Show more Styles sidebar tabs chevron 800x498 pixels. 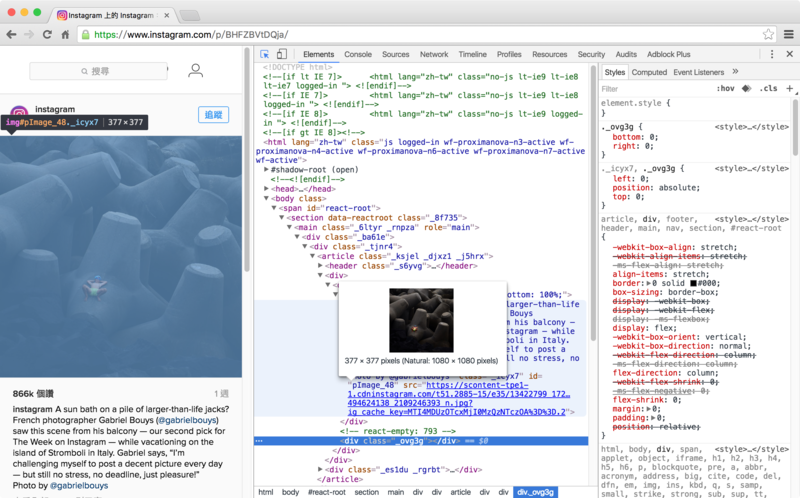(x=735, y=71)
